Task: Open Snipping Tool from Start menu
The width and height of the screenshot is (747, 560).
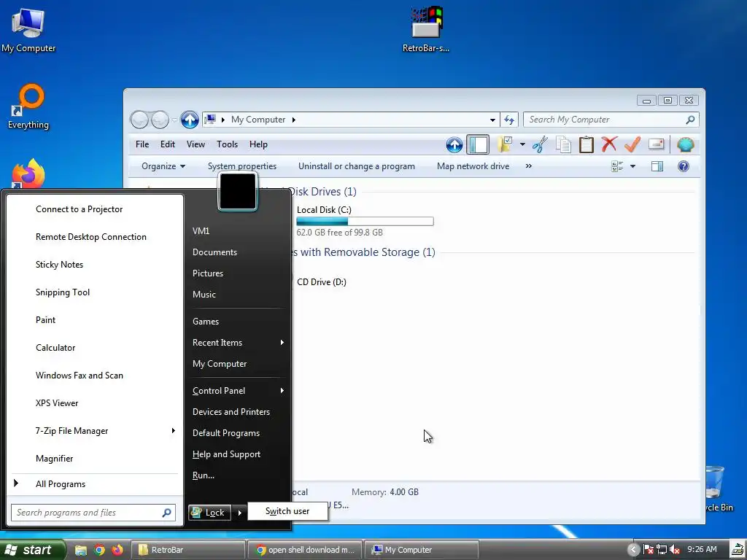Action: coord(63,292)
